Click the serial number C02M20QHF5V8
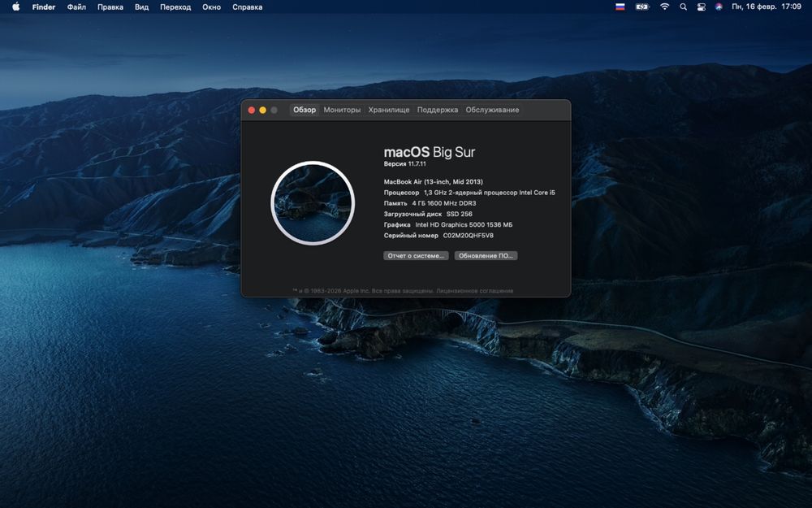 click(x=469, y=236)
